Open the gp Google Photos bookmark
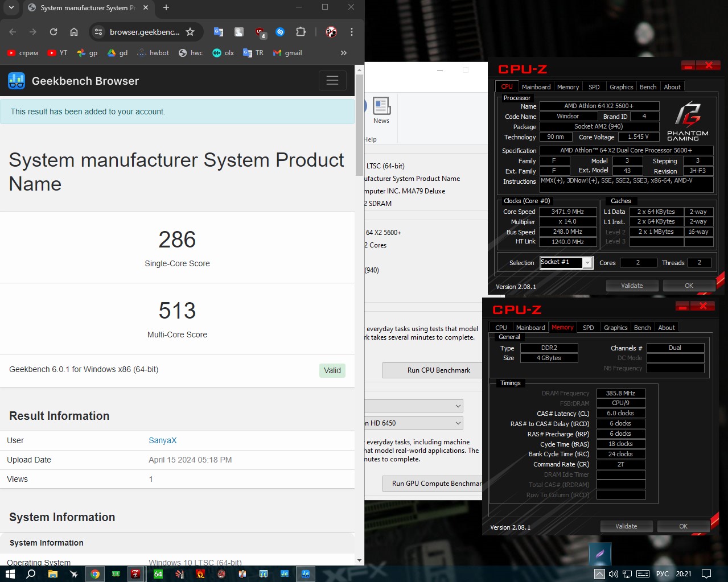The height and width of the screenshot is (582, 728). tap(88, 53)
